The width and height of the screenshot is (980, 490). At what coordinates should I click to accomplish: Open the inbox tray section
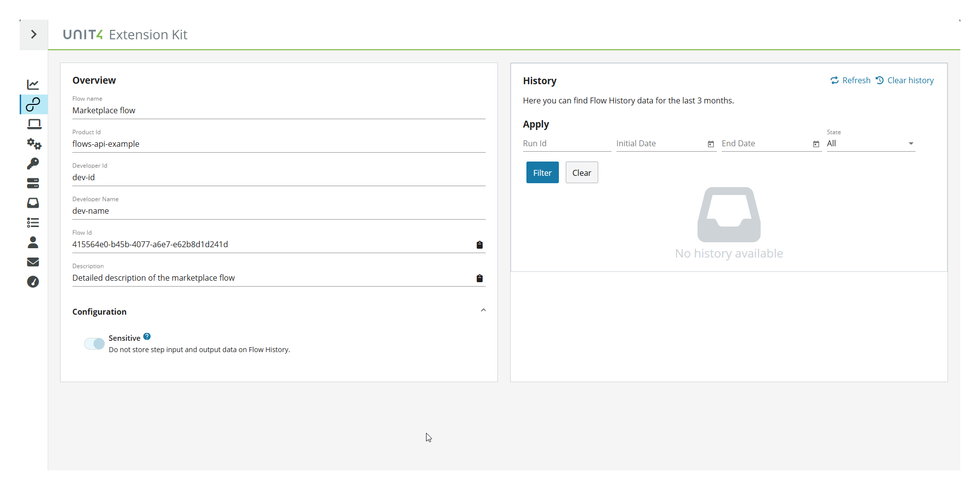[x=33, y=203]
